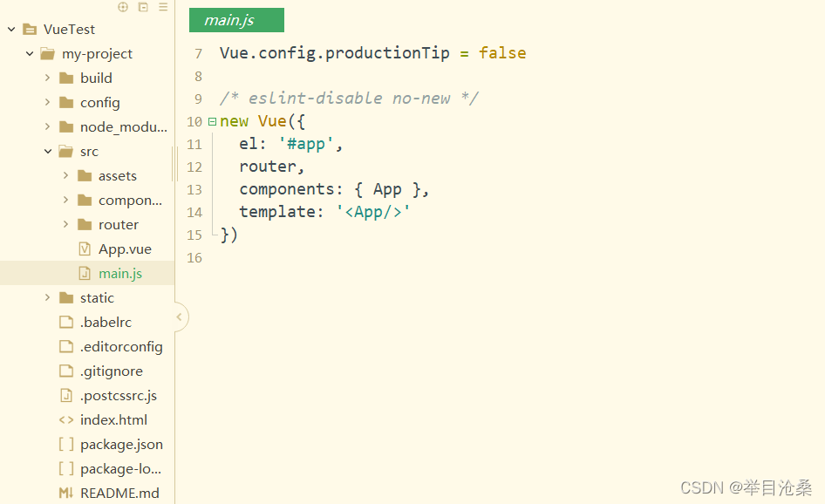Click the router folder icon

(85, 225)
